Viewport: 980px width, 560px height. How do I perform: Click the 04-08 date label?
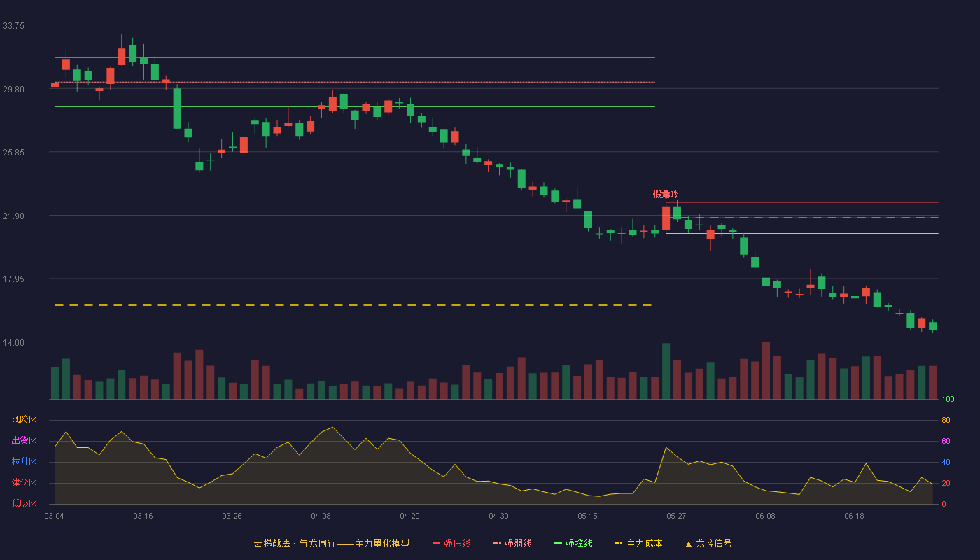321,516
